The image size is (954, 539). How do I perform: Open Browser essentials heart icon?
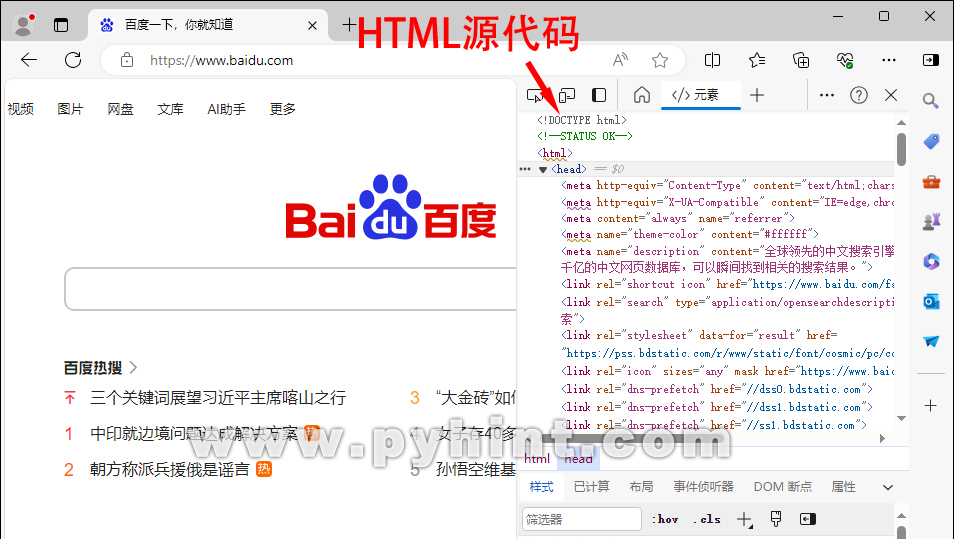[x=844, y=60]
